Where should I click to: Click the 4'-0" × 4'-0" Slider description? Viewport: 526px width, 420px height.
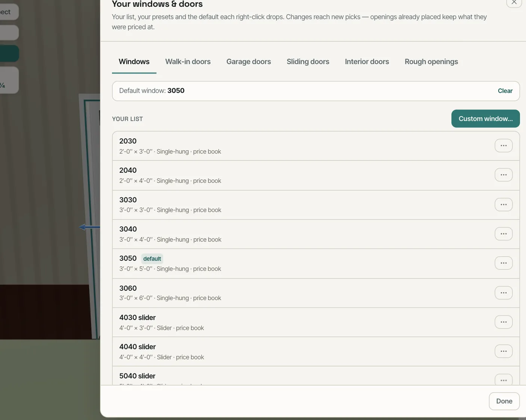click(162, 357)
